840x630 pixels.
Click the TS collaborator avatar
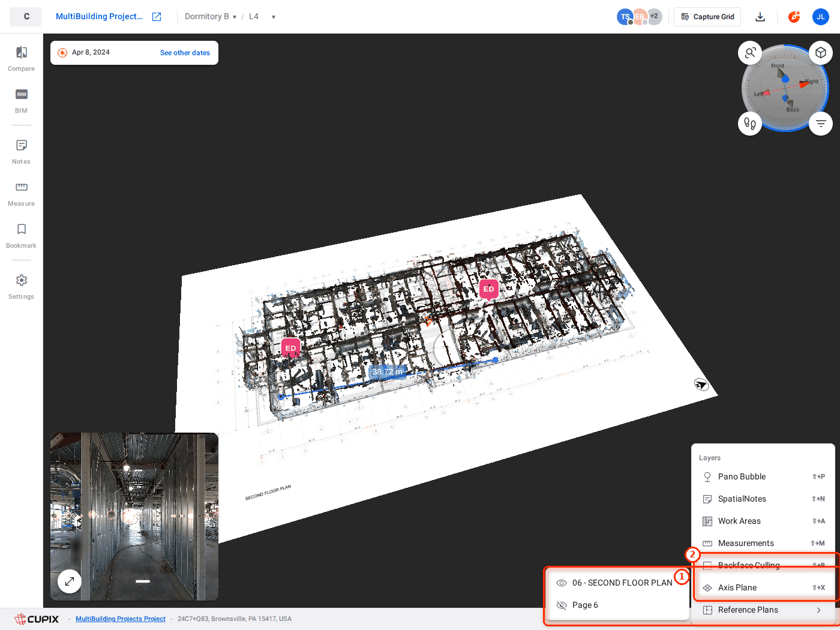625,17
